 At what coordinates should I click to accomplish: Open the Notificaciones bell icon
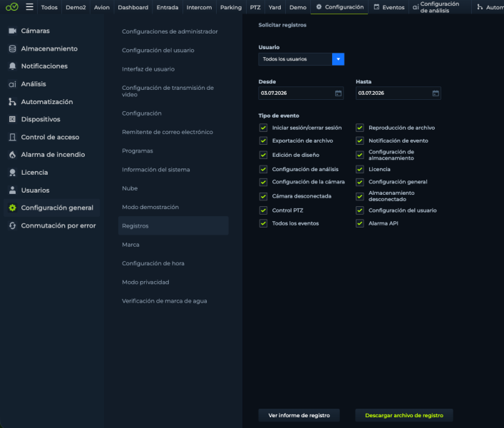pos(12,66)
